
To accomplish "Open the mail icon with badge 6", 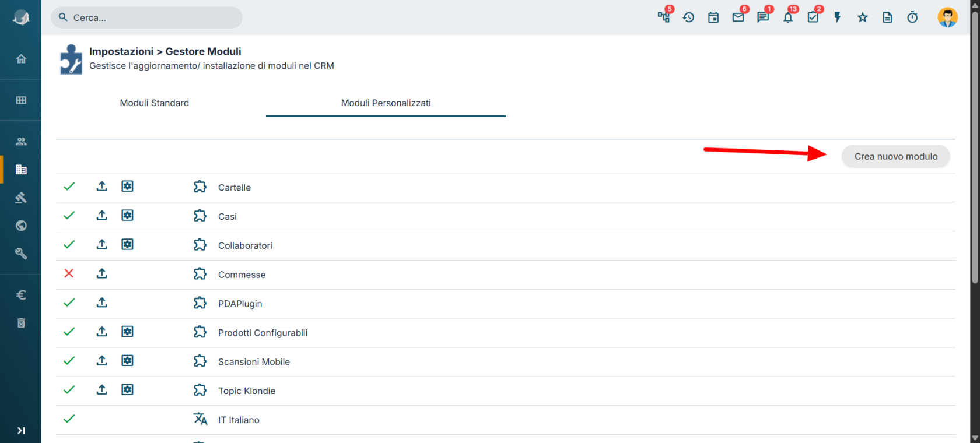I will click(738, 17).
